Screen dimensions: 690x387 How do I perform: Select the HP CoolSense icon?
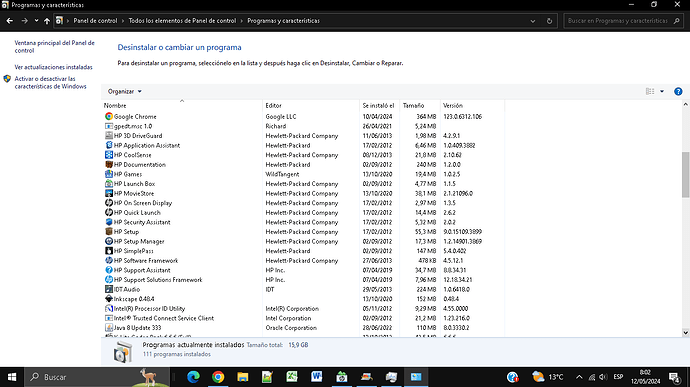[x=109, y=155]
